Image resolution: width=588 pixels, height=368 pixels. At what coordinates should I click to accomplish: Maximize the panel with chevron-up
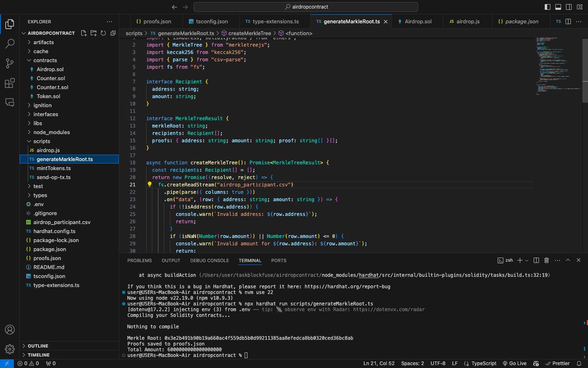[x=568, y=261]
